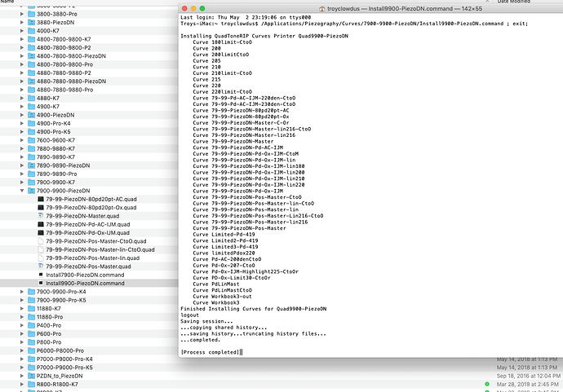Expand the 7900-9900-K7 folder
Viewport: 563px width, 392px height.
click(22, 183)
